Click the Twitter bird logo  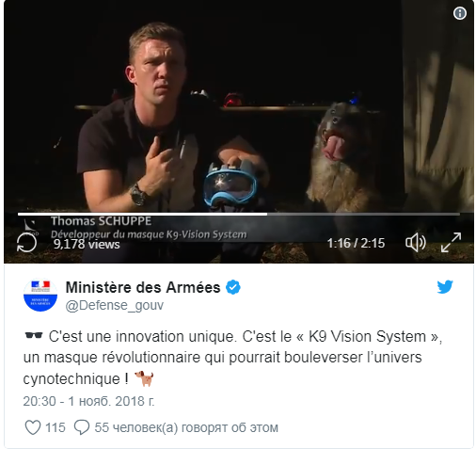pyautogui.click(x=445, y=286)
